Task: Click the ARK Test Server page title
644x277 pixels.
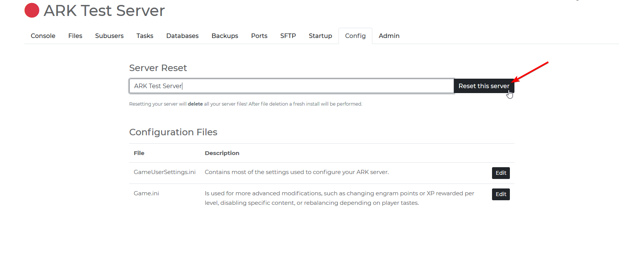Action: (104, 11)
